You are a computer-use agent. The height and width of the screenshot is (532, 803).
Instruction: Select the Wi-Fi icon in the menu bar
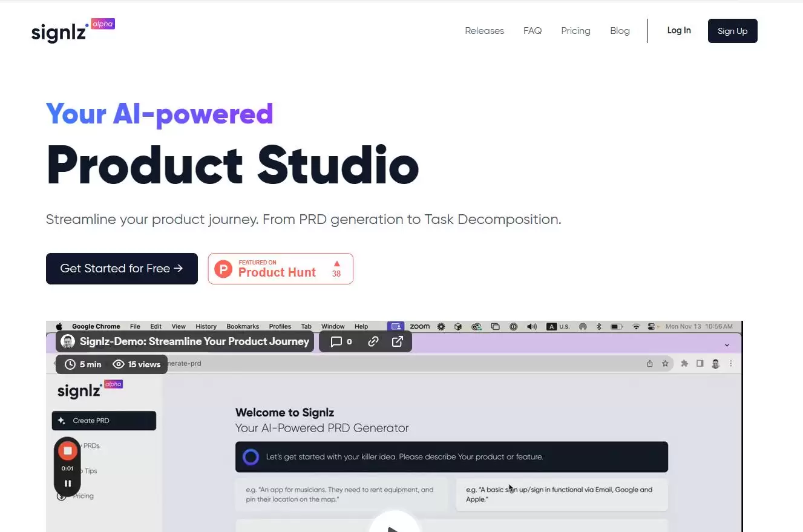point(636,326)
